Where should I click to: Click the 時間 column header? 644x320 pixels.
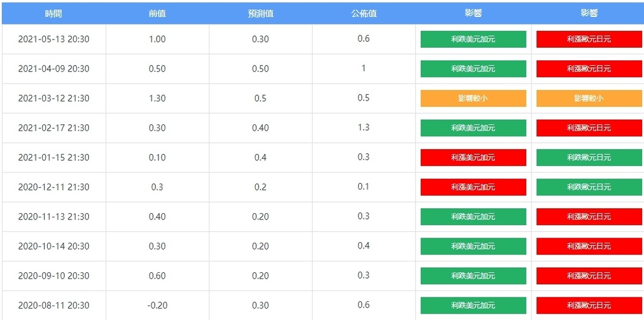(53, 13)
